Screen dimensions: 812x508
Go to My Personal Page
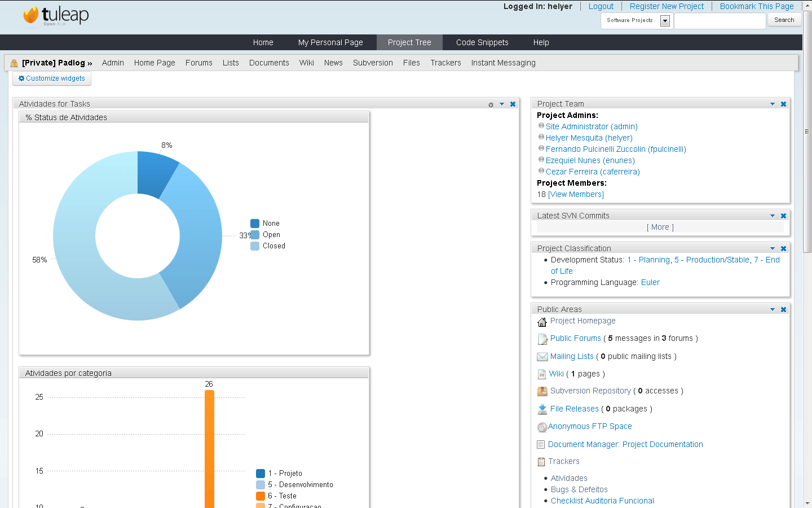point(330,42)
